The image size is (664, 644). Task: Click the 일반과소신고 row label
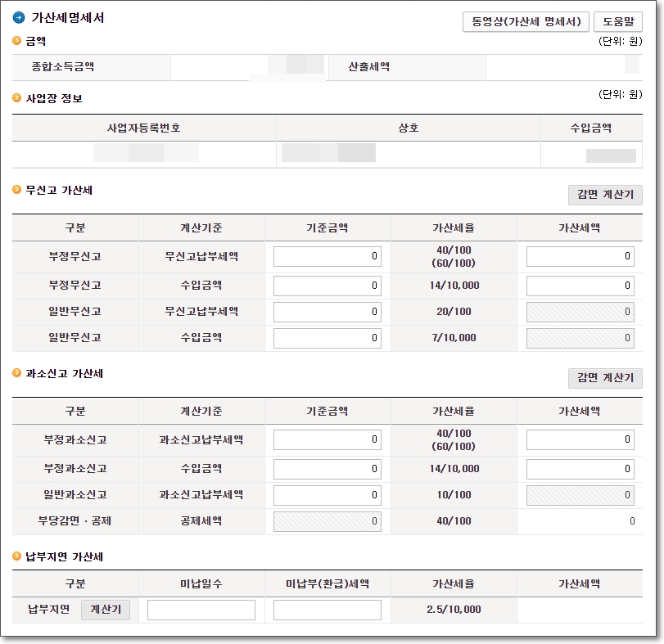(x=75, y=494)
